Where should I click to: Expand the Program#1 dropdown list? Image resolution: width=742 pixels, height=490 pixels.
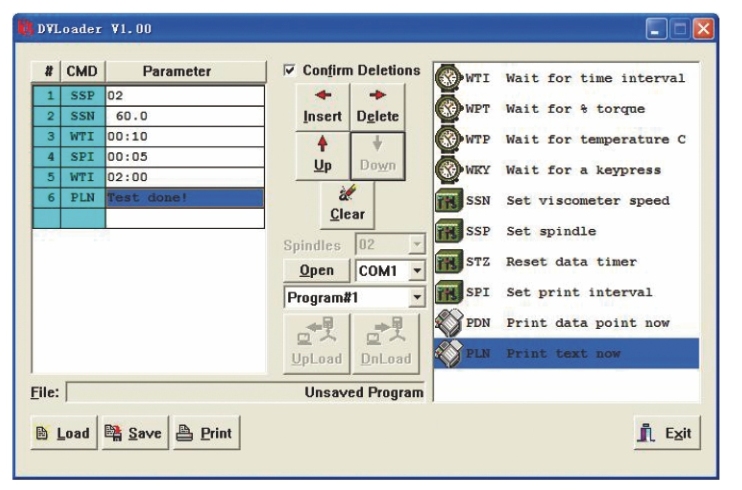(415, 298)
